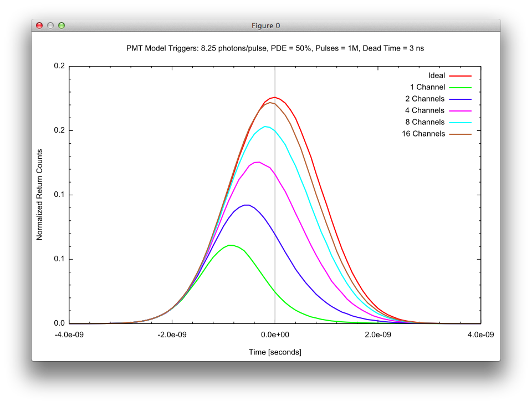Viewport: 532px width, 405px height.
Task: Click the 0.0e+00 x-axis tick label
Action: (275, 335)
